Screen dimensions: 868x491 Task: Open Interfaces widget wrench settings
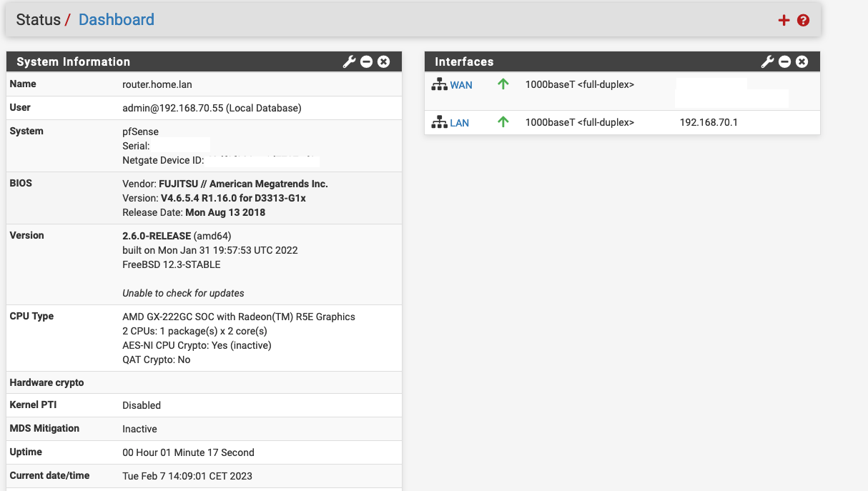point(767,61)
